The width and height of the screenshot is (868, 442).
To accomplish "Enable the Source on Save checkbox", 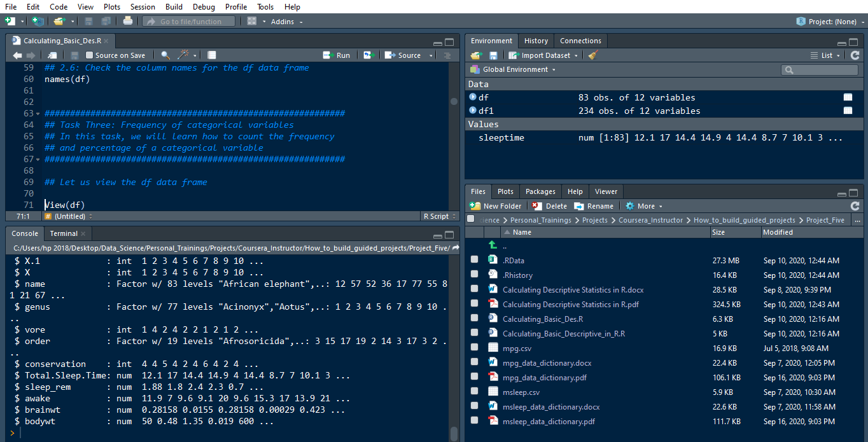I will coord(90,55).
